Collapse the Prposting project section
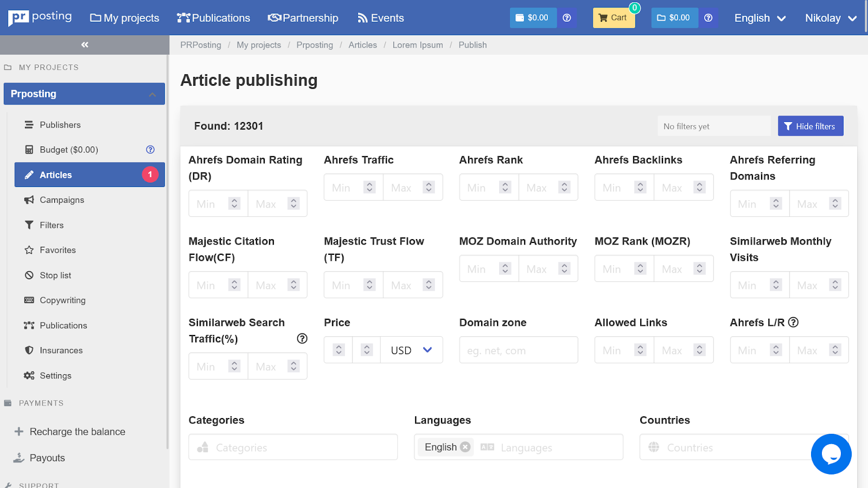This screenshot has width=868, height=488. [x=152, y=94]
